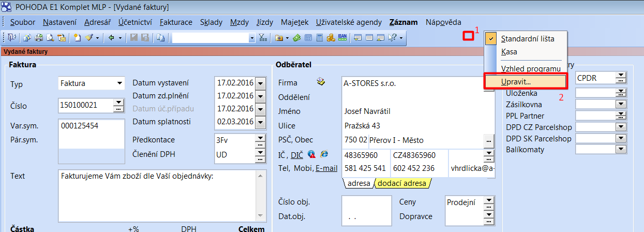This screenshot has width=644, height=232.
Task: Open the Datum splatnosti date dropdown
Action: pos(260,122)
